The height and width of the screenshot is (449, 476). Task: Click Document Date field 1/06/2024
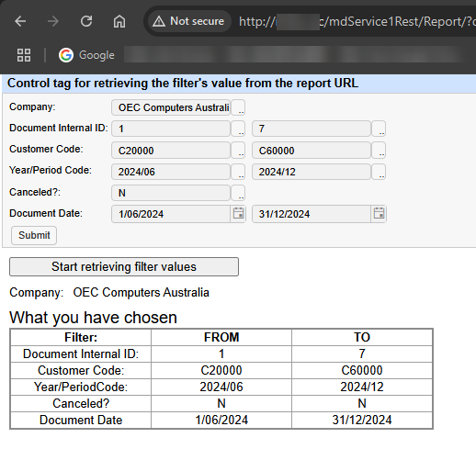[171, 214]
